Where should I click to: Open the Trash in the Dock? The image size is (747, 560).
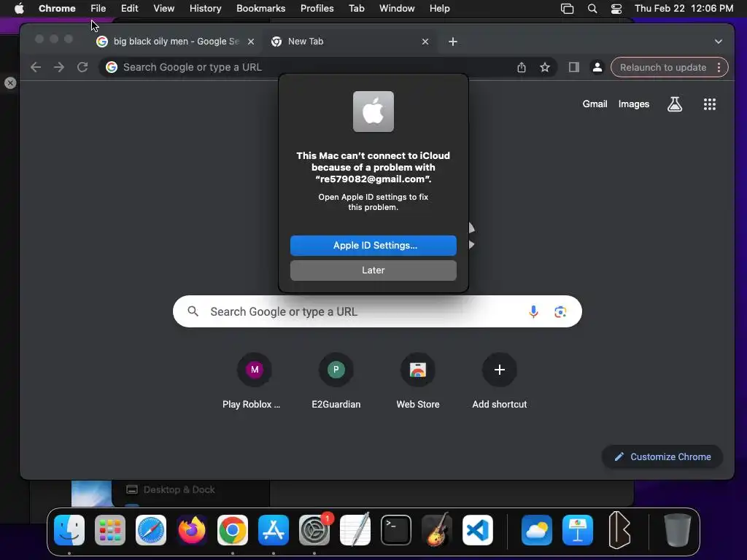(x=677, y=530)
